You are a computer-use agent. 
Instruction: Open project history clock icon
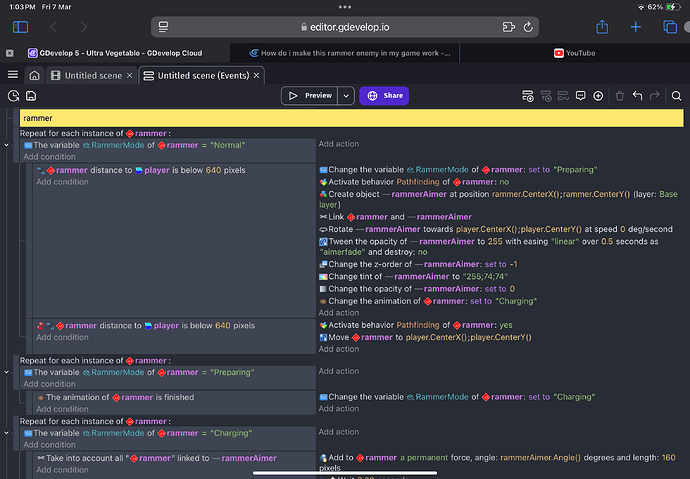click(14, 95)
